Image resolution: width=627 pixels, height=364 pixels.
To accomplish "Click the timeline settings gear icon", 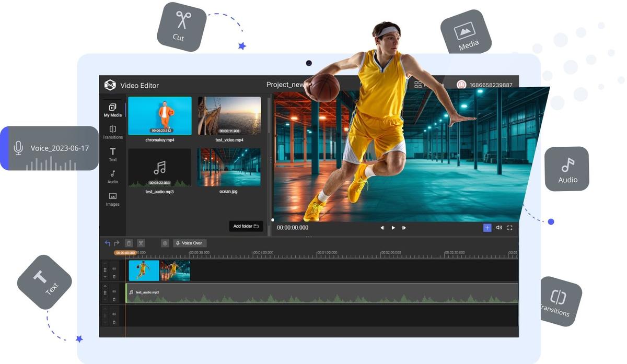I will pyautogui.click(x=165, y=243).
